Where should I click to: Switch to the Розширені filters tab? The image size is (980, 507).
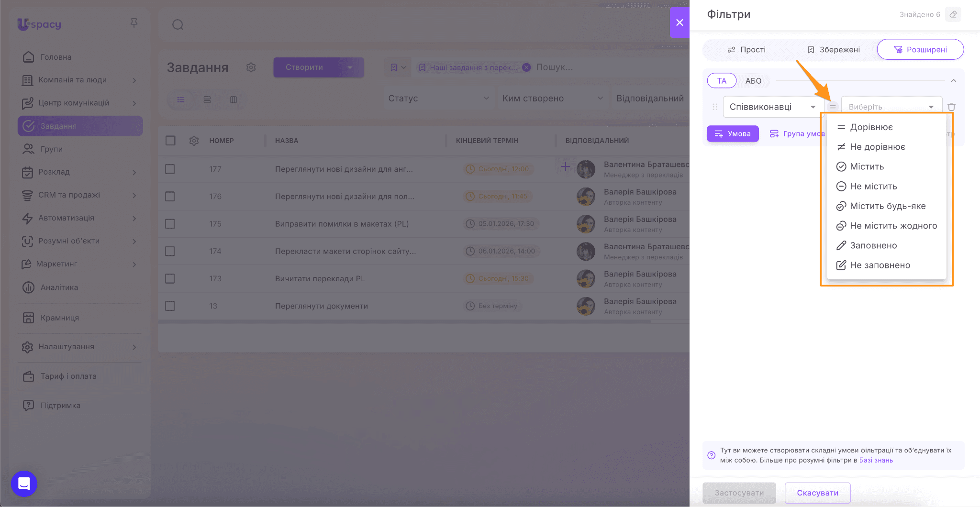pos(920,50)
